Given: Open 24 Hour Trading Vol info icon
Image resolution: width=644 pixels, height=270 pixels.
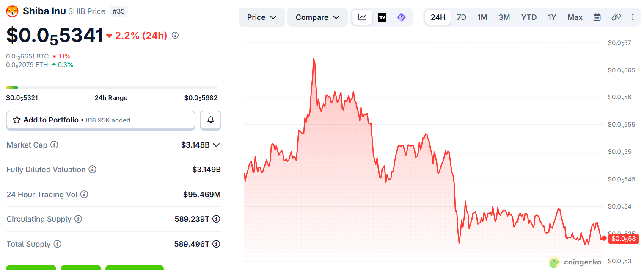Looking at the screenshot, I should pyautogui.click(x=84, y=195).
